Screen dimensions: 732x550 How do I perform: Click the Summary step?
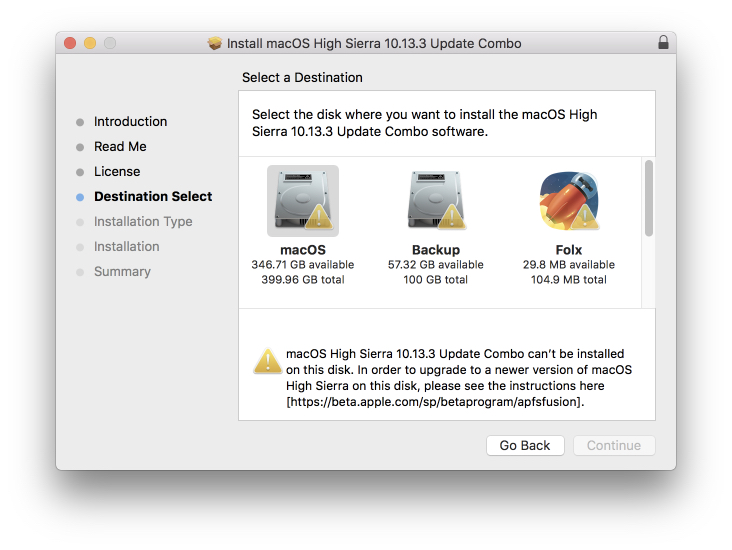click(122, 272)
